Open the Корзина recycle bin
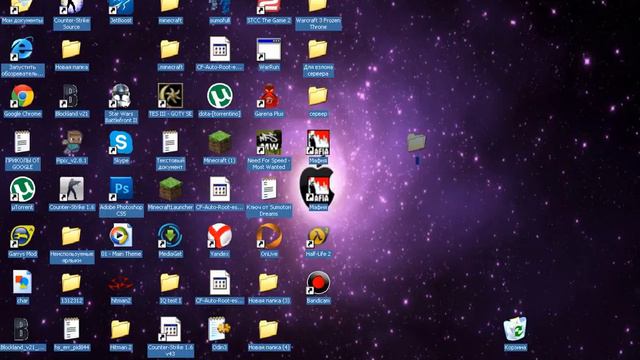This screenshot has height=360, width=640. (x=515, y=329)
